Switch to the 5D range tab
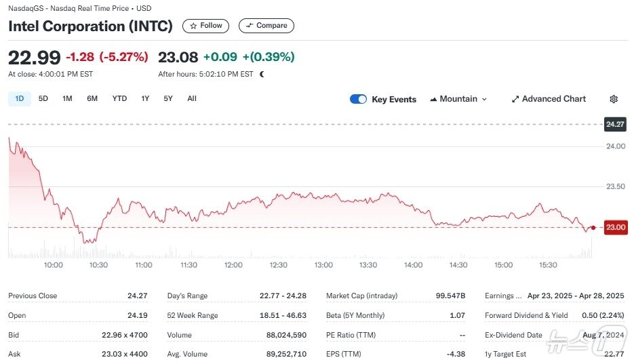Viewport: 634px width, 364px height. click(x=43, y=99)
